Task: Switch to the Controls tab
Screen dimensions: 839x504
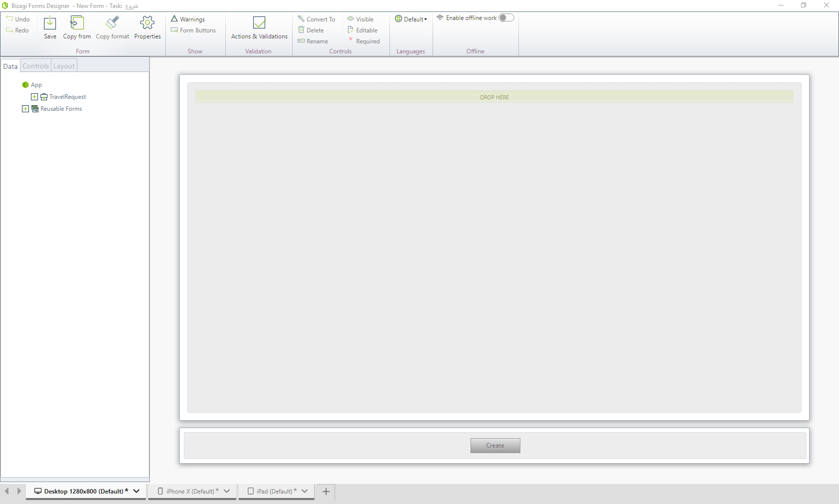Action: 35,66
